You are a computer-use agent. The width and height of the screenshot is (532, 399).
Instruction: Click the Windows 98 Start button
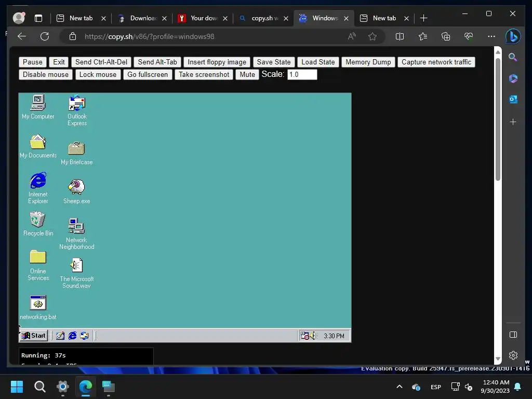pyautogui.click(x=33, y=336)
